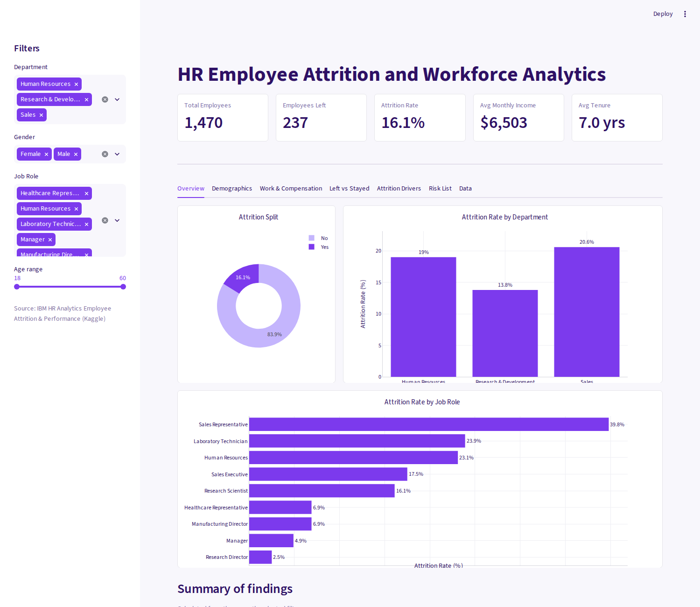Click the Deploy button
Screen dimensions: 700x607
point(663,14)
